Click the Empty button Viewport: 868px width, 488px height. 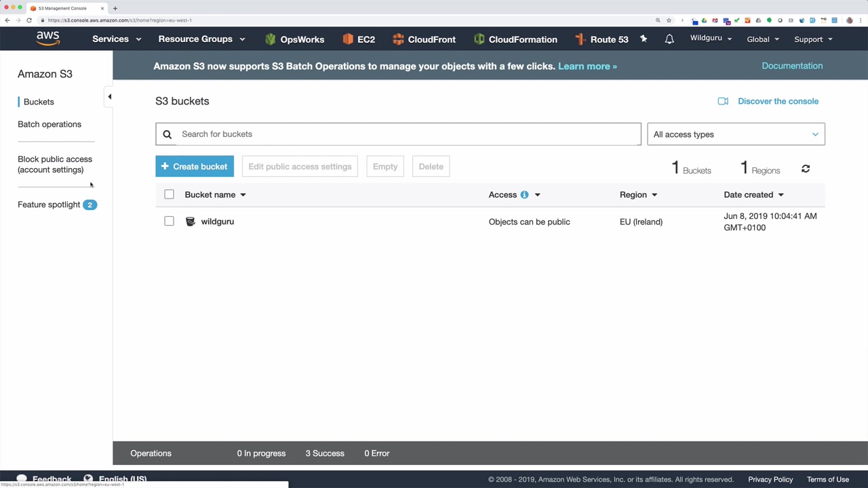tap(385, 167)
